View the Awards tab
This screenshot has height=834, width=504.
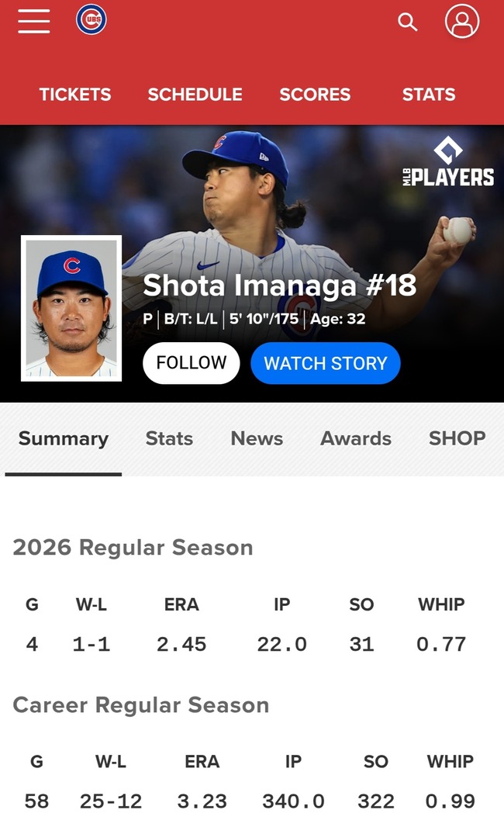pos(356,438)
